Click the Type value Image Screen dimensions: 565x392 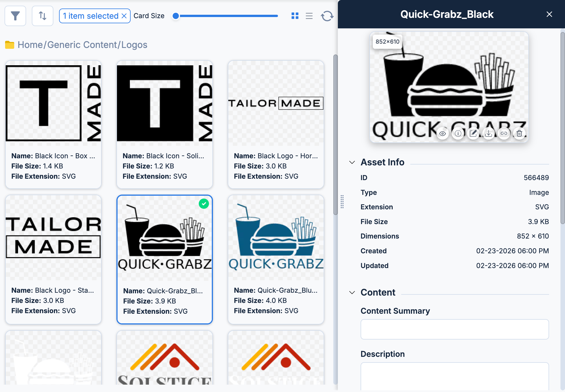coord(539,192)
